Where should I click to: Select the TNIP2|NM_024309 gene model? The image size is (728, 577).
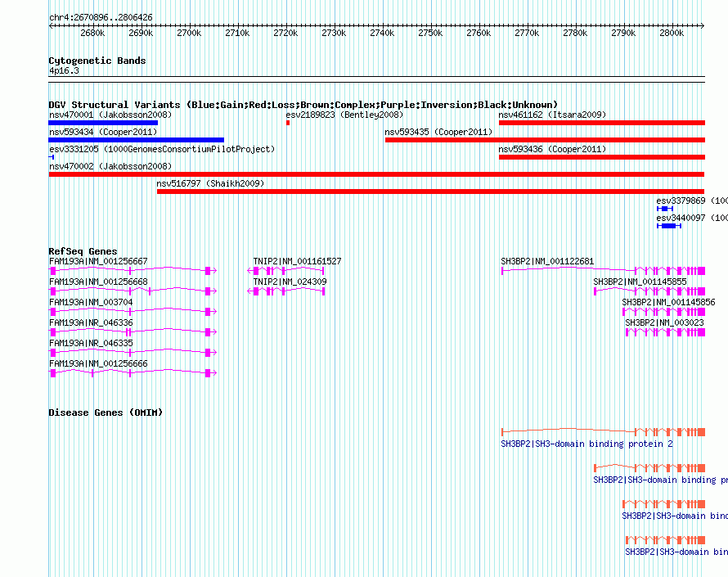click(x=285, y=291)
